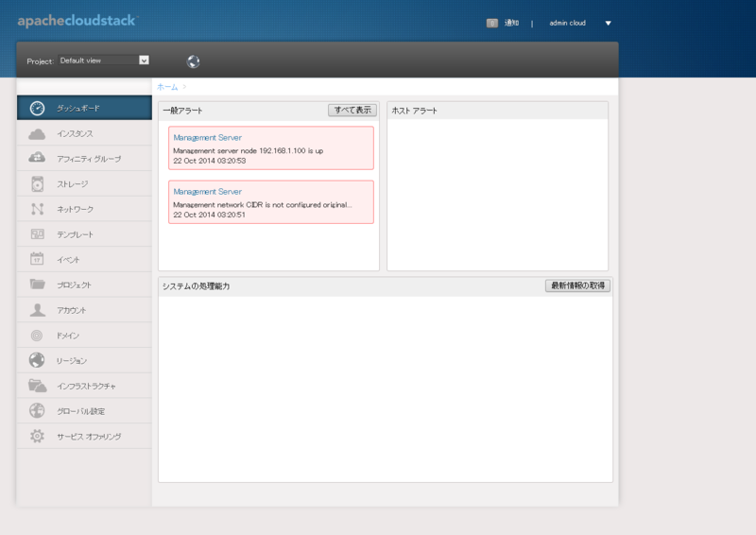The width and height of the screenshot is (756, 535).
Task: Click the Infrastructure folder-cloud icon
Action: click(37, 386)
